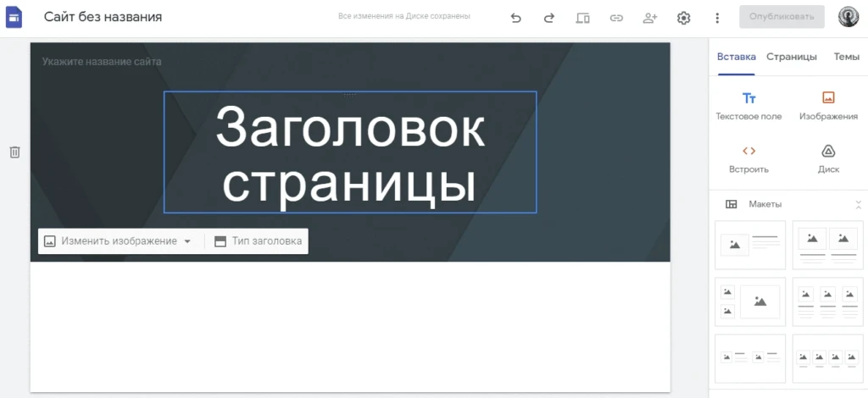This screenshot has width=868, height=398.
Task: Open Изменить изображение dropdown
Action: point(118,241)
